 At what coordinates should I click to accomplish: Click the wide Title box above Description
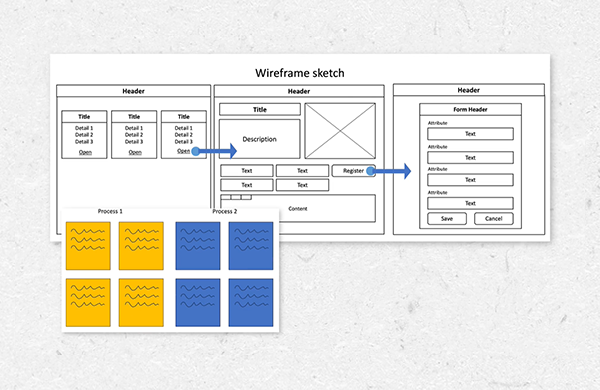[259, 109]
